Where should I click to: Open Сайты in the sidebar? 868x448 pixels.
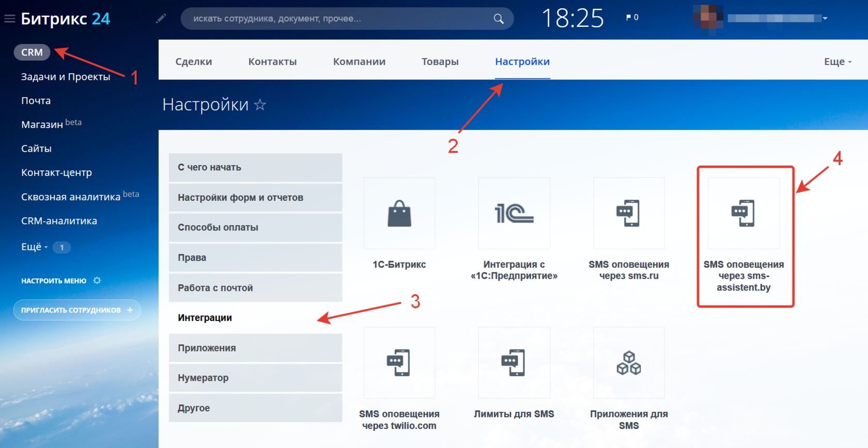pos(36,149)
